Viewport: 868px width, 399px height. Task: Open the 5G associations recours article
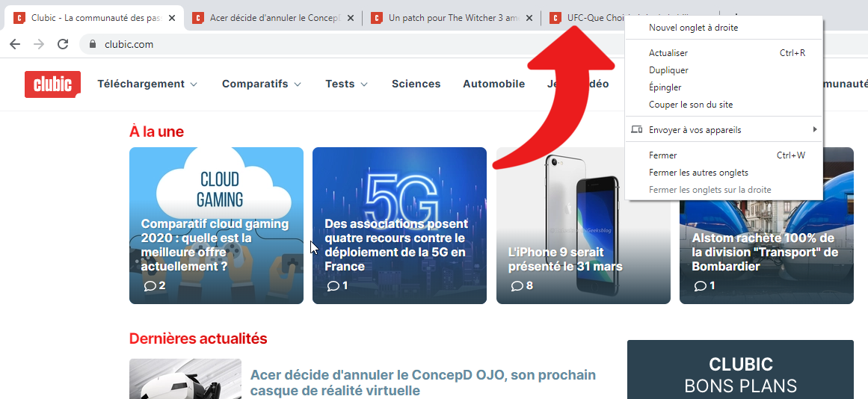[400, 226]
